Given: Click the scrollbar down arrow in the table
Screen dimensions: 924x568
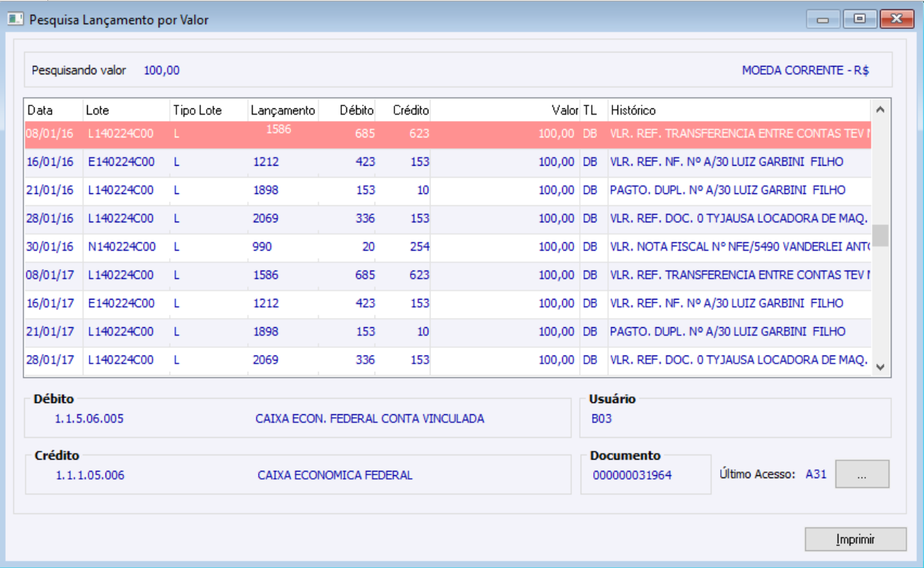Looking at the screenshot, I should (x=880, y=367).
